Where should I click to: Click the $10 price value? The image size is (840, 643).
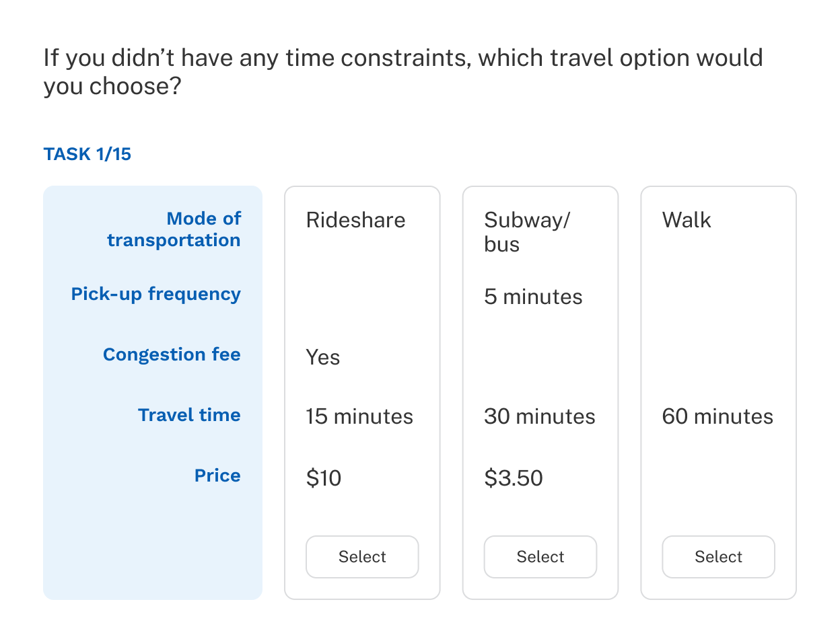pyautogui.click(x=323, y=478)
